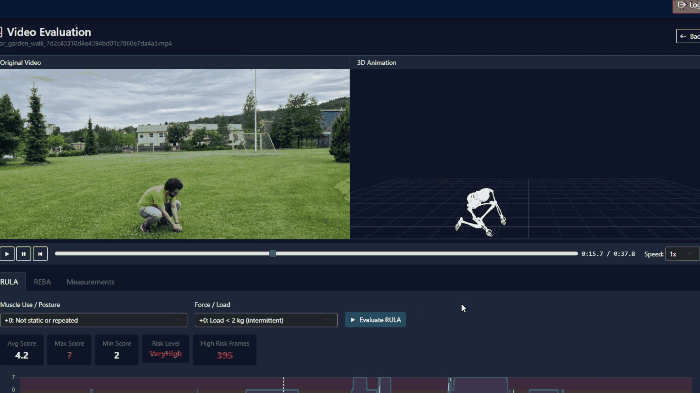
Task: Open the Measurements tab
Action: click(x=90, y=282)
